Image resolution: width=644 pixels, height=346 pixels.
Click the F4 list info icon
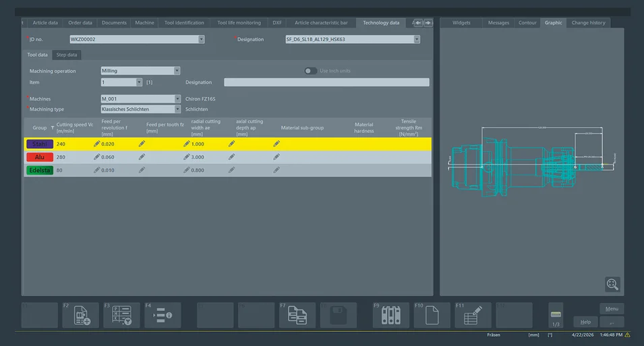tap(163, 315)
